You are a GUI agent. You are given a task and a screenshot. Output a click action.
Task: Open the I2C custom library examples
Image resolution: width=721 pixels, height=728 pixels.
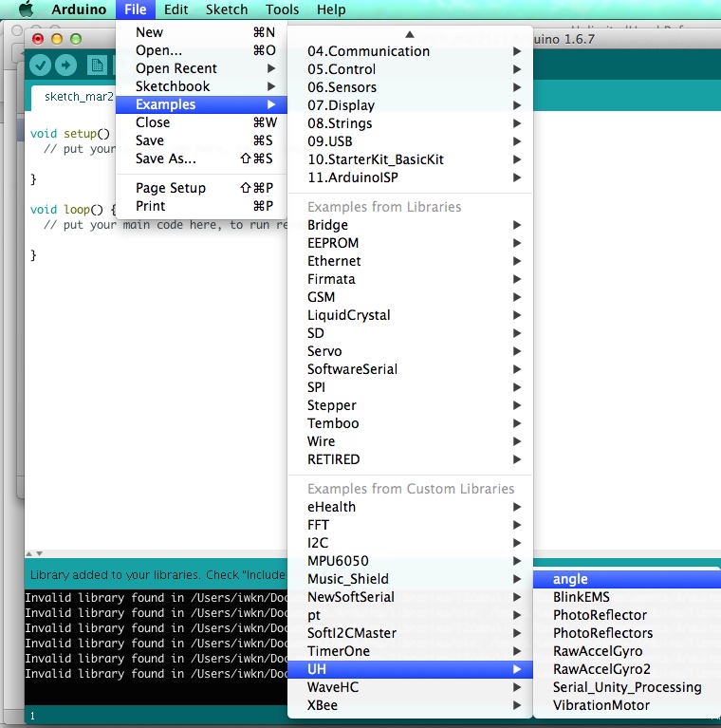tap(410, 544)
